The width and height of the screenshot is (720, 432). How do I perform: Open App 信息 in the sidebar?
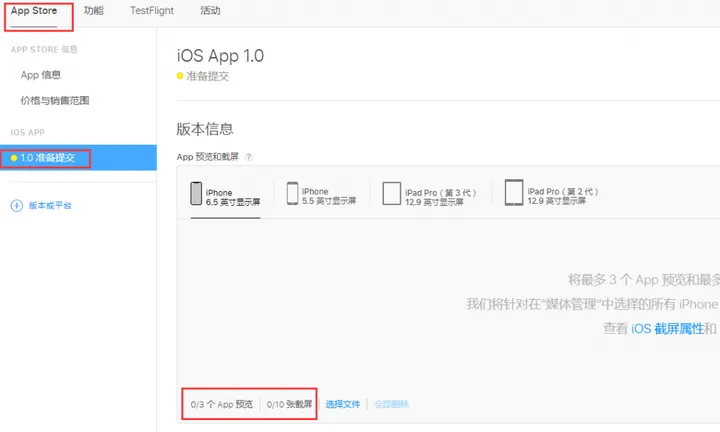point(41,75)
